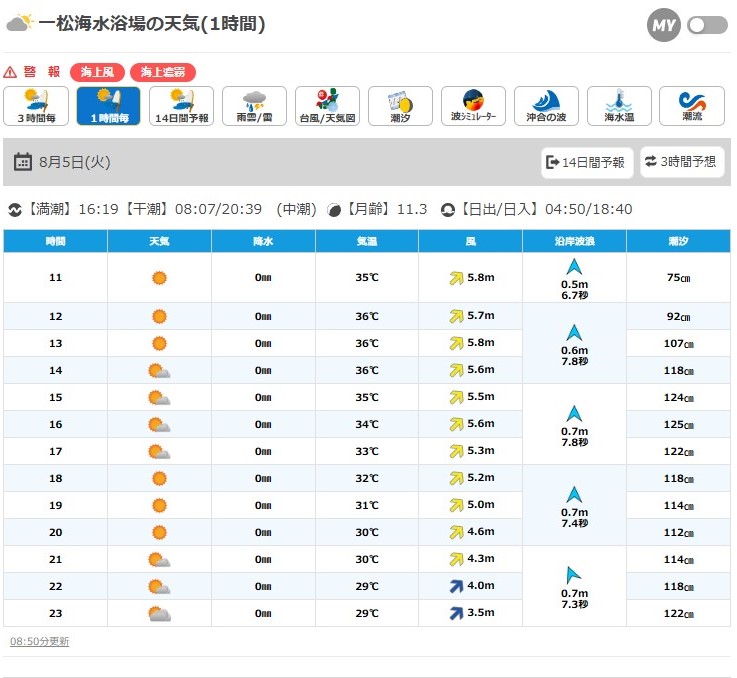Open the 潮汐 tide icon
The image size is (737, 678).
coord(400,106)
